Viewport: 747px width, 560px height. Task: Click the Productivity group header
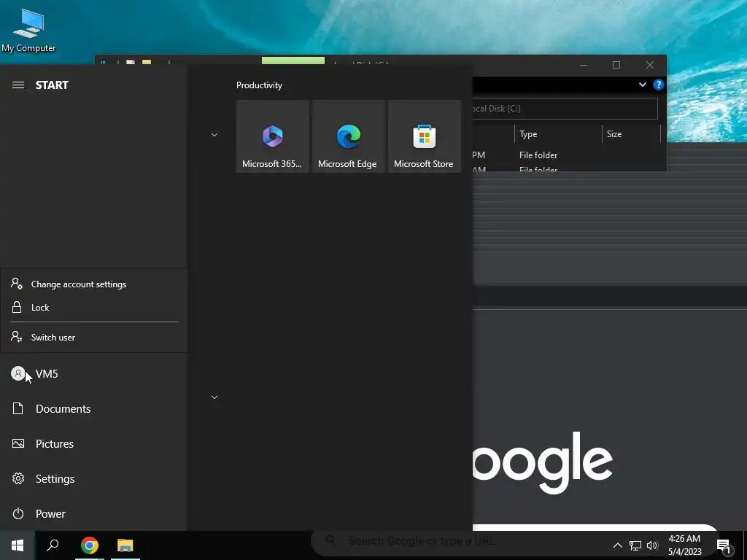[259, 85]
